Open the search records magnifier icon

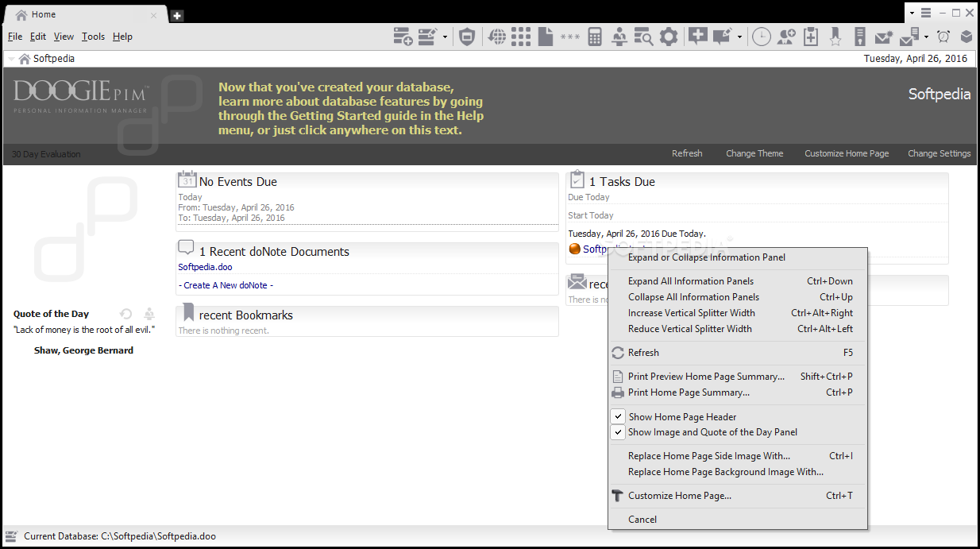coord(643,37)
